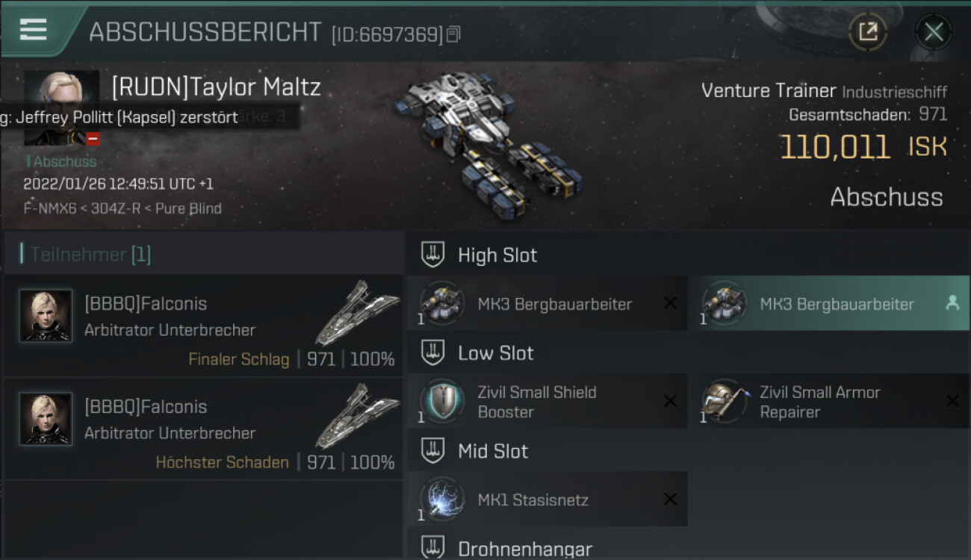Select the Teilnehmer [1] tab

(x=86, y=255)
